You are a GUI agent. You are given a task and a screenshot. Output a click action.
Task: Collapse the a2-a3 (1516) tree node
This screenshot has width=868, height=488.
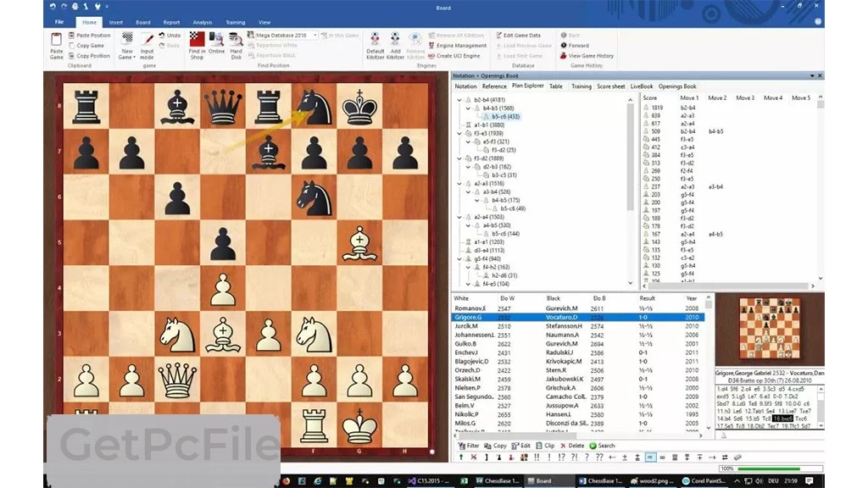(x=459, y=184)
